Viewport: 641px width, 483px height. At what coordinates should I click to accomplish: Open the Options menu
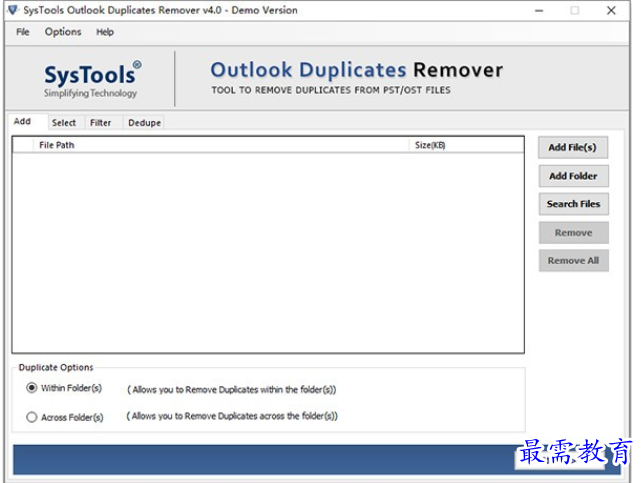click(63, 32)
